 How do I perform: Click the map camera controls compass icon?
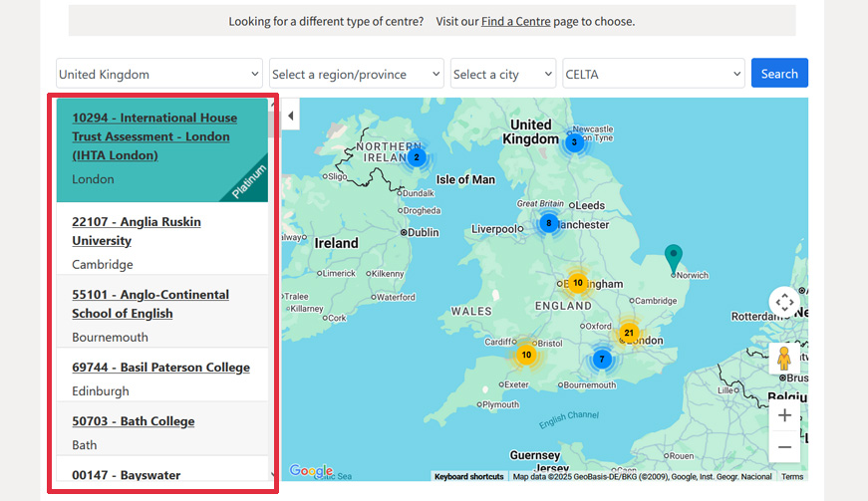[x=784, y=303]
